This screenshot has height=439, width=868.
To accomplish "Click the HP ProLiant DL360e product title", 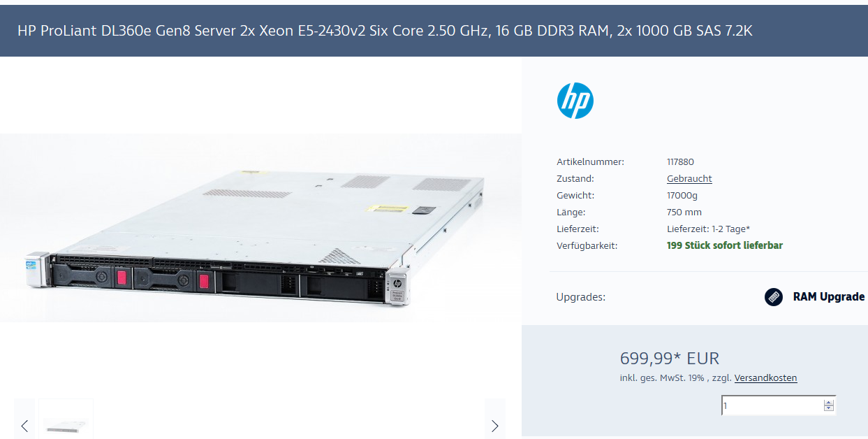I will click(385, 31).
